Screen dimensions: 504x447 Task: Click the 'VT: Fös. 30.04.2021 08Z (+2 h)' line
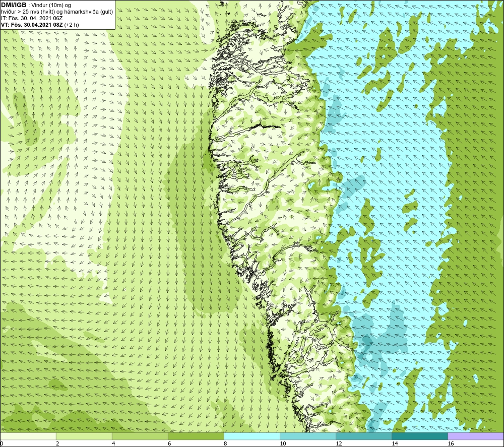(x=40, y=24)
